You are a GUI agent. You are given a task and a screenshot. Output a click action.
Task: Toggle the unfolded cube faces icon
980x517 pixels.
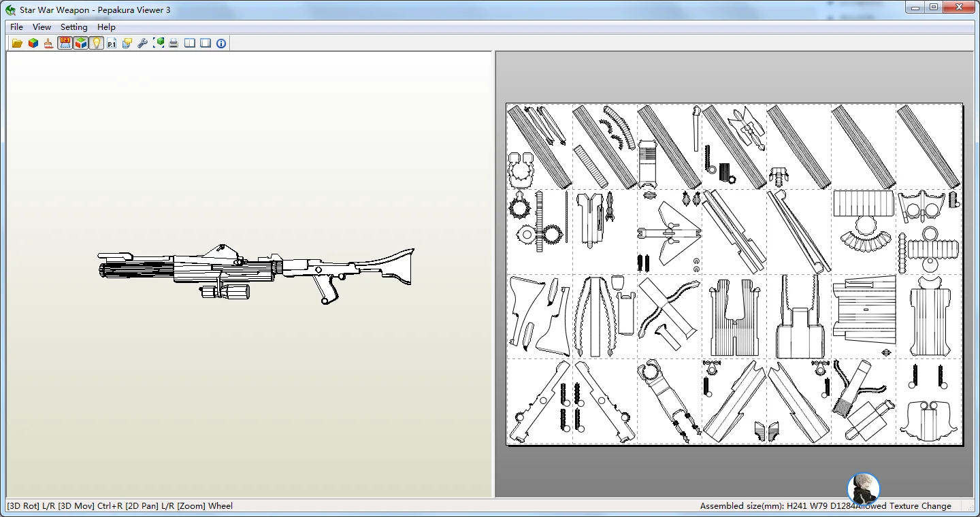tap(81, 44)
